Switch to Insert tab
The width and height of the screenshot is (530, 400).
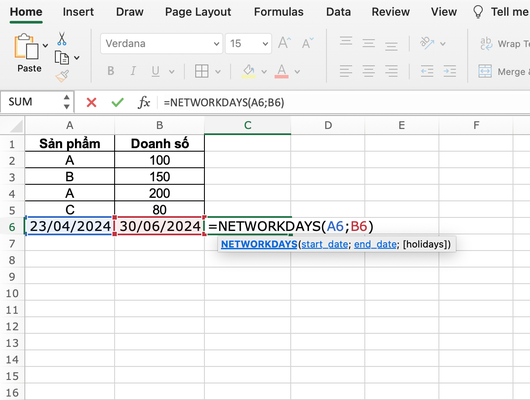pyautogui.click(x=78, y=12)
